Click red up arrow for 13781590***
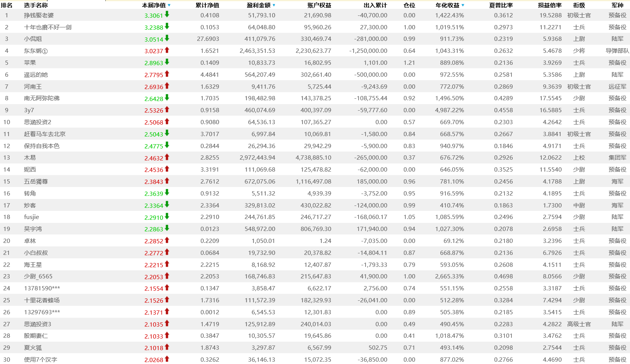630x364 pixels. click(x=167, y=288)
